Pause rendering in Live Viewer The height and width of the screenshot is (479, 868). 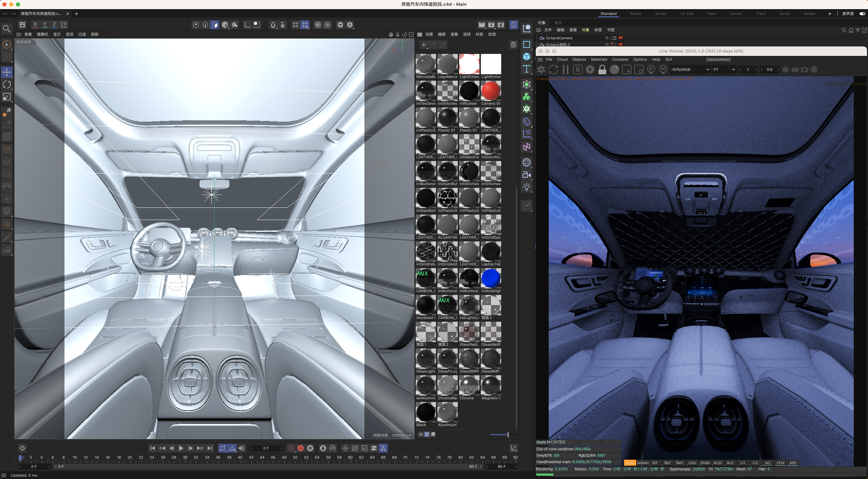(x=565, y=69)
